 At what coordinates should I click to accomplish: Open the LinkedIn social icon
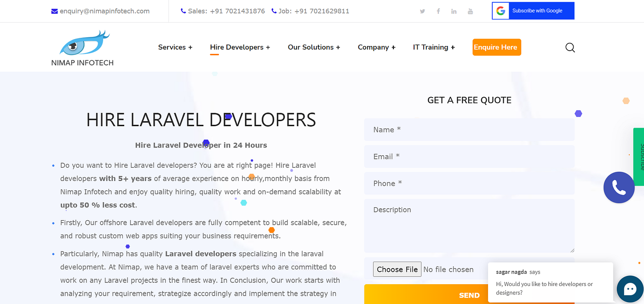coord(454,12)
